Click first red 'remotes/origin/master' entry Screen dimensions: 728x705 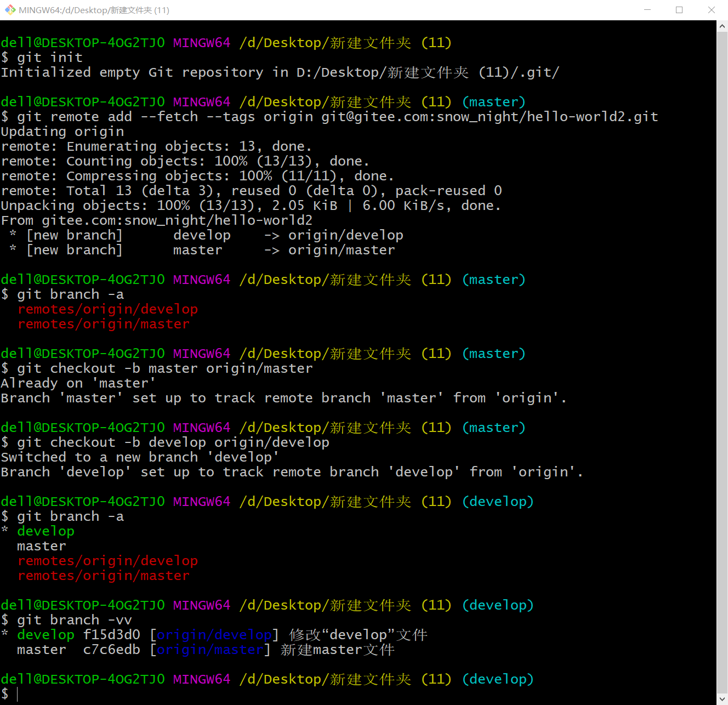point(104,324)
